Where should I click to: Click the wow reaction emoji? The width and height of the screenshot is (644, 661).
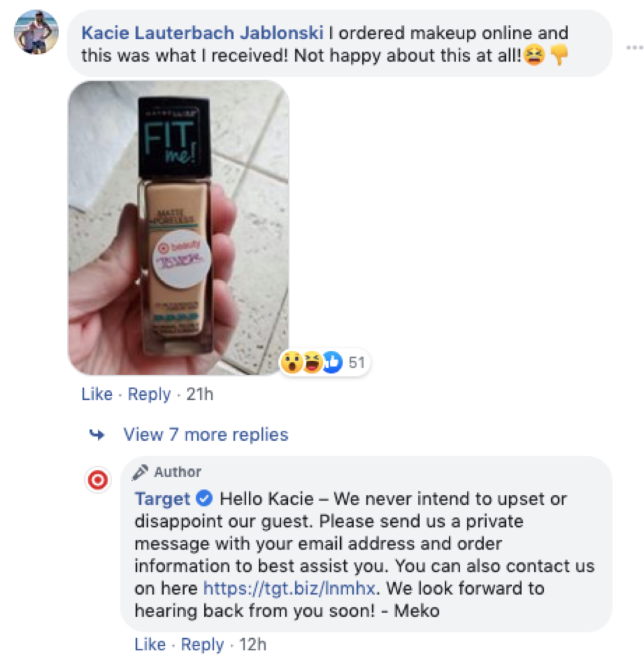[292, 362]
